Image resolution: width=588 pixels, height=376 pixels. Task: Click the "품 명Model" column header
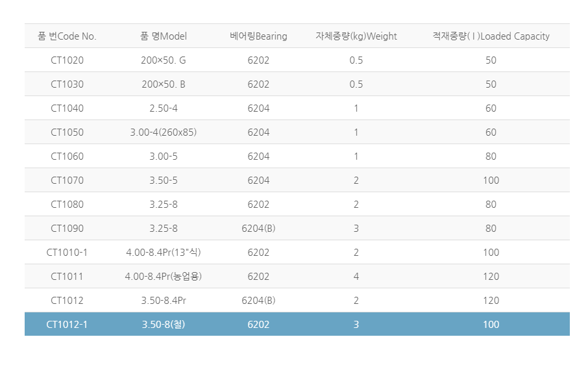[163, 36]
